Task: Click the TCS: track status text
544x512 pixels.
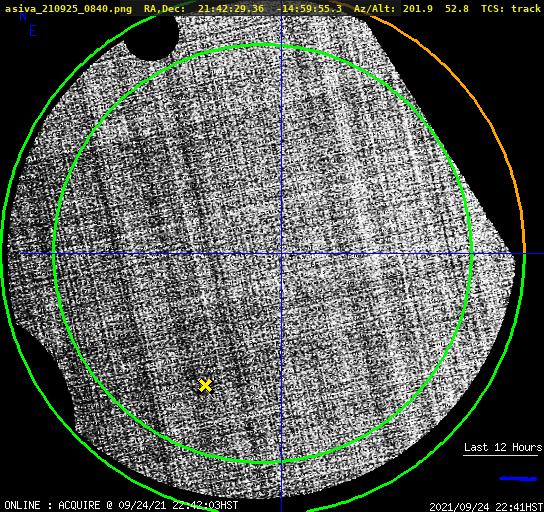Action: (x=510, y=8)
